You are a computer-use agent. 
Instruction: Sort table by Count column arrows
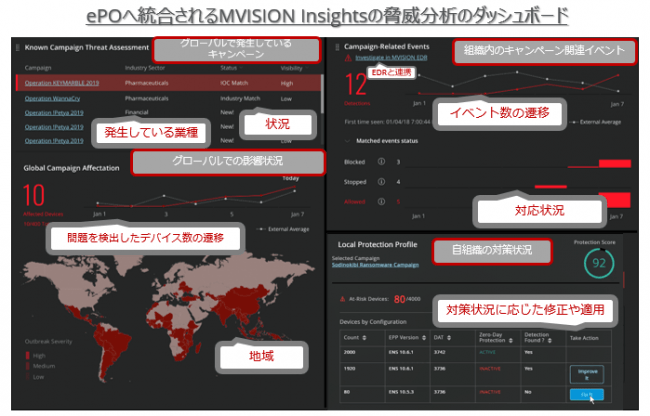(x=365, y=338)
